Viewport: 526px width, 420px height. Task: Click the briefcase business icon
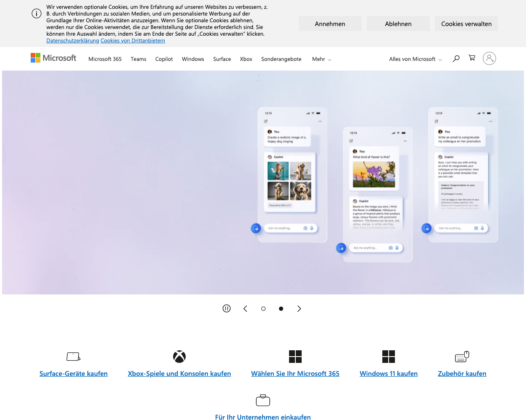point(263,400)
